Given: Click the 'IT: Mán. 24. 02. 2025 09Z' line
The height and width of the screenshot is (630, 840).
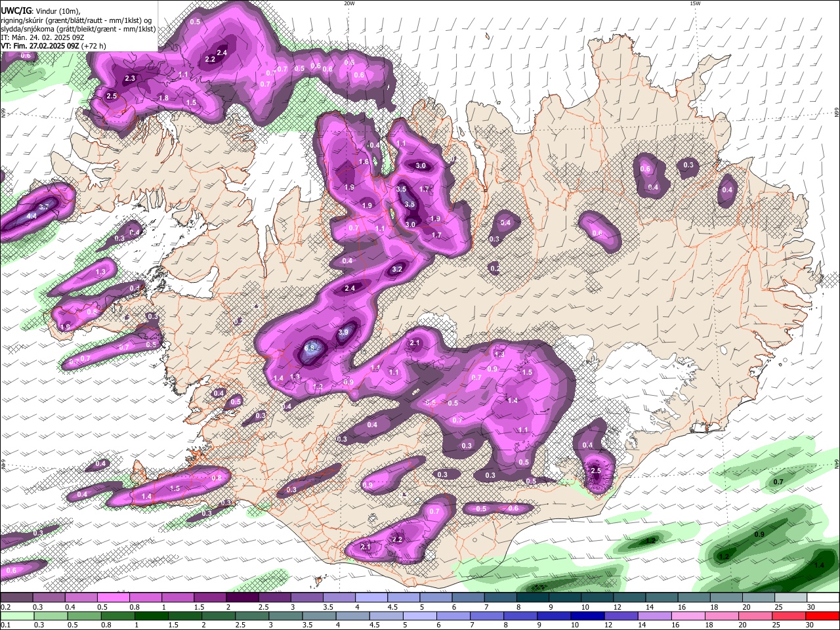Looking at the screenshot, I should point(42,37).
